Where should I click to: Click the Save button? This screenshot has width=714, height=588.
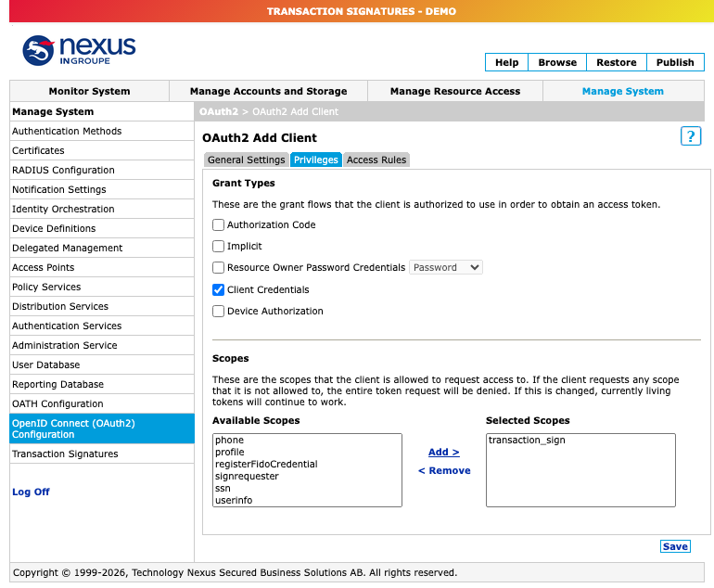click(675, 546)
